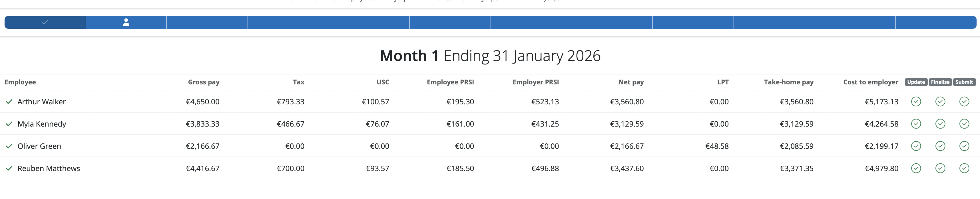Open Myla Kennedy's employee record
This screenshot has height=199, width=980.
(42, 124)
